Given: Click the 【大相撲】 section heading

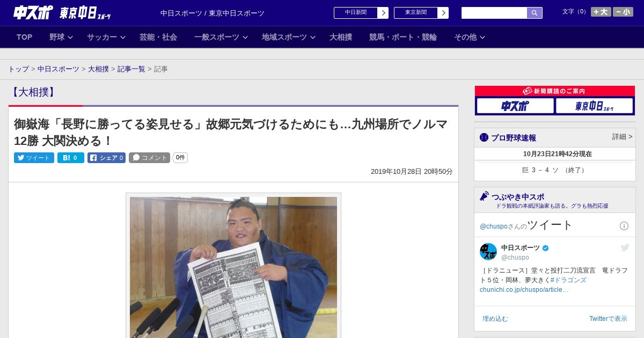Looking at the screenshot, I should (33, 92).
